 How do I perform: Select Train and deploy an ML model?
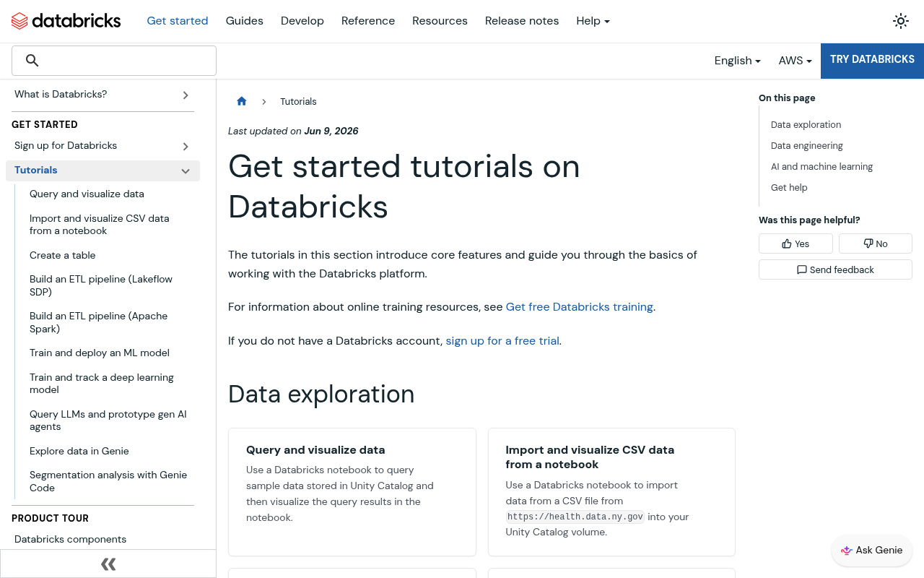tap(100, 353)
